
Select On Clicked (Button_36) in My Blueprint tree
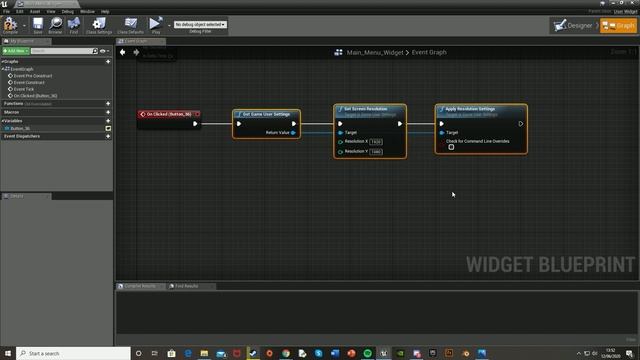[x=35, y=96]
